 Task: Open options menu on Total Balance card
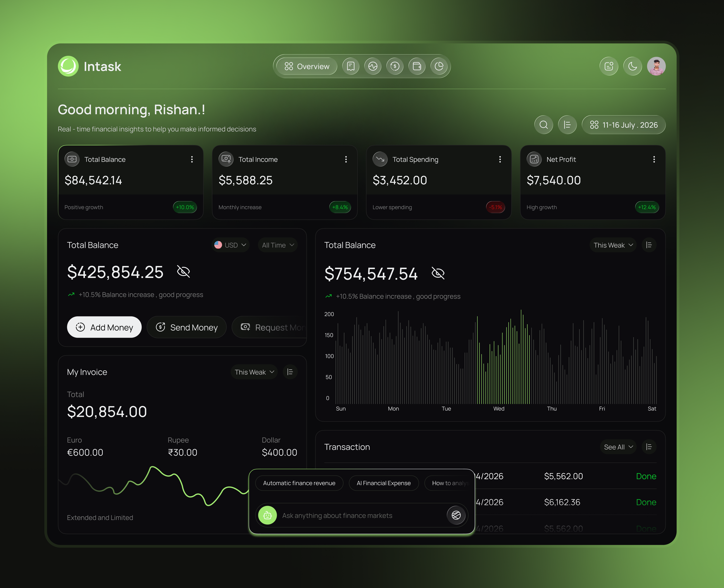[192, 159]
